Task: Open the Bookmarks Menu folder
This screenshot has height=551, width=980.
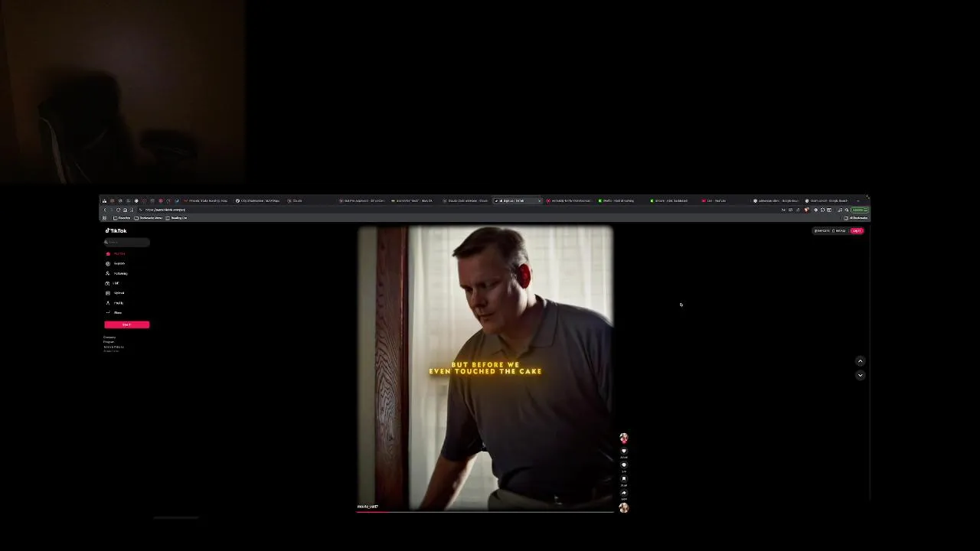Action: tap(149, 218)
